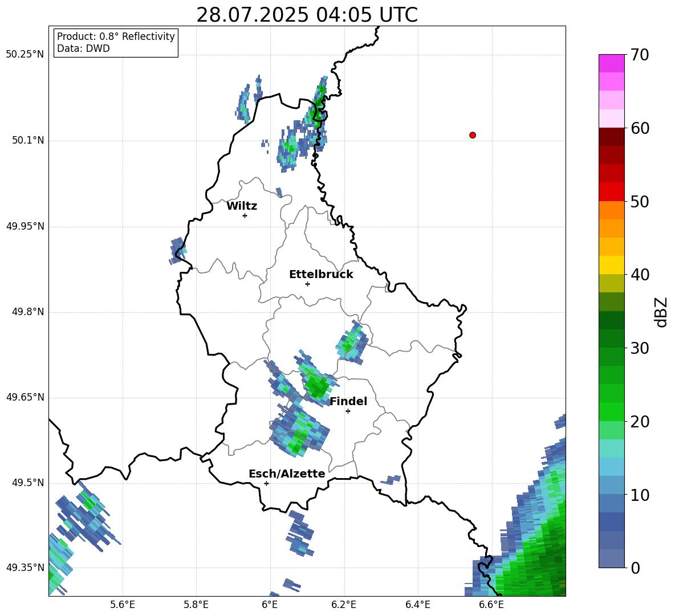Click the 6.6°E longitude label
The width and height of the screenshot is (675, 616).
(491, 605)
